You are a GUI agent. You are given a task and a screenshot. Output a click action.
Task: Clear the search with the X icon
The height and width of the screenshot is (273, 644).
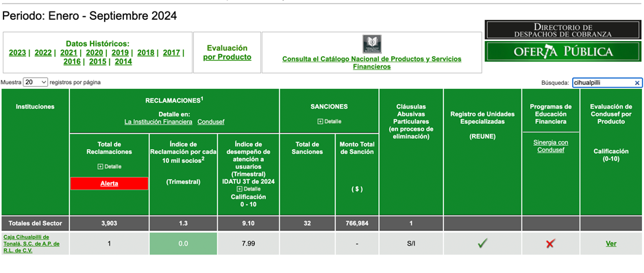pyautogui.click(x=637, y=83)
